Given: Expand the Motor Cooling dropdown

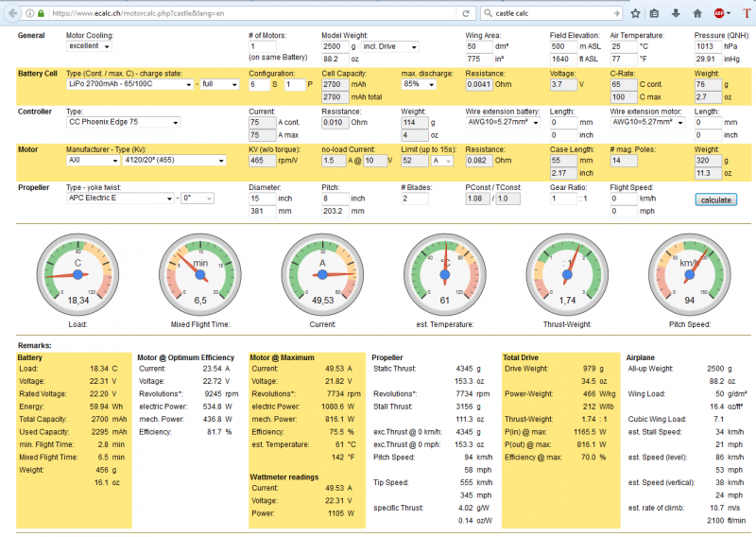Looking at the screenshot, I should pos(90,46).
